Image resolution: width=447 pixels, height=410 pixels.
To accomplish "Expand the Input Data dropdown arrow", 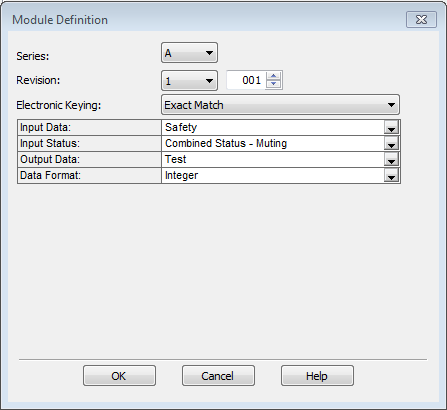I will 391,128.
